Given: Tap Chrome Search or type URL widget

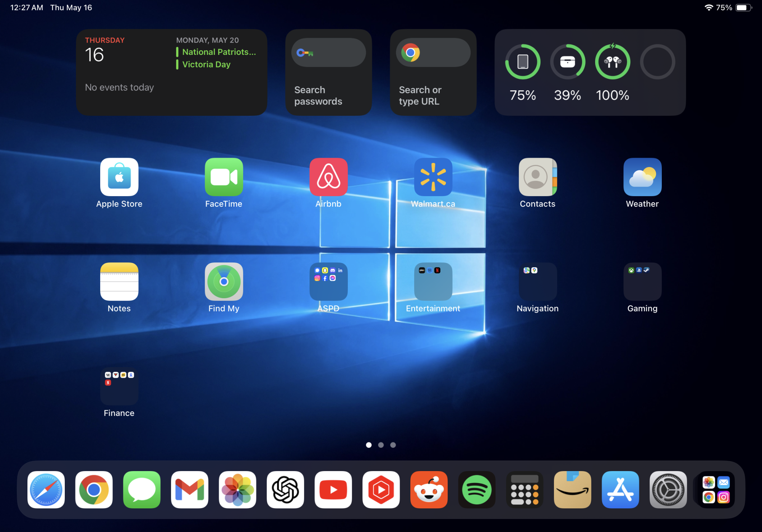Looking at the screenshot, I should click(433, 72).
